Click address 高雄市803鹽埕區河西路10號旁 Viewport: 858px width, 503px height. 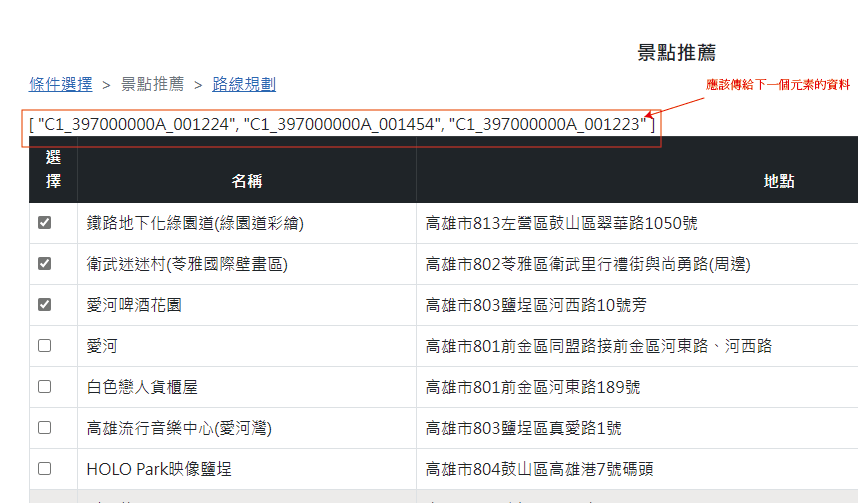(536, 305)
